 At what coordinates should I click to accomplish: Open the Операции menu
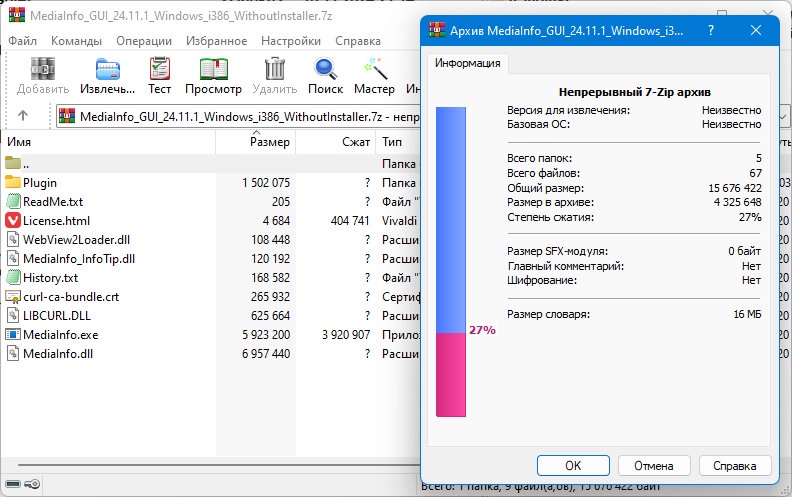click(144, 41)
